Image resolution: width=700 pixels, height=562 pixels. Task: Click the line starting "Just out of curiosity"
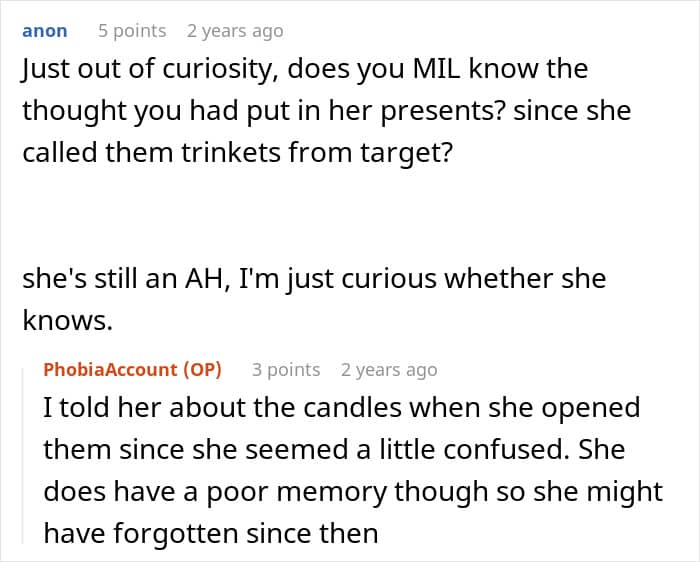pyautogui.click(x=305, y=69)
